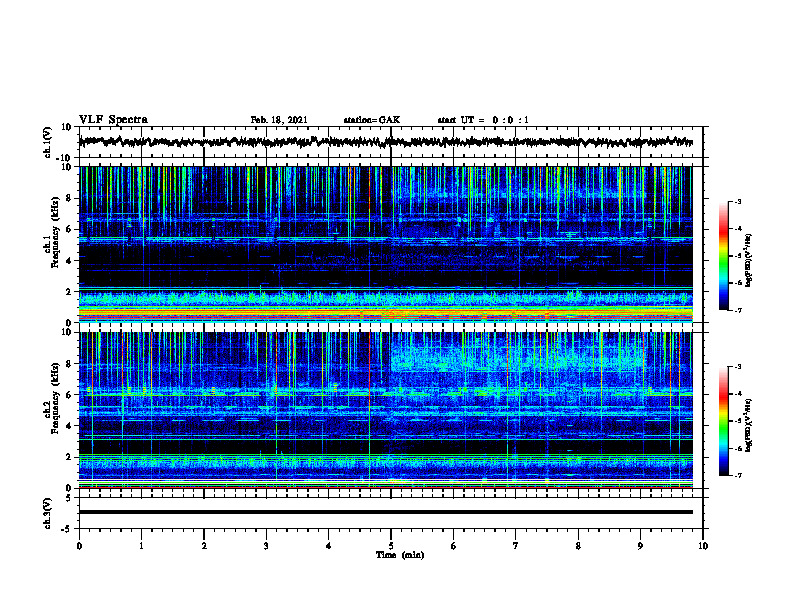
Task: Click the "ch.1(V)" waveform axis label
Action: 48,142
